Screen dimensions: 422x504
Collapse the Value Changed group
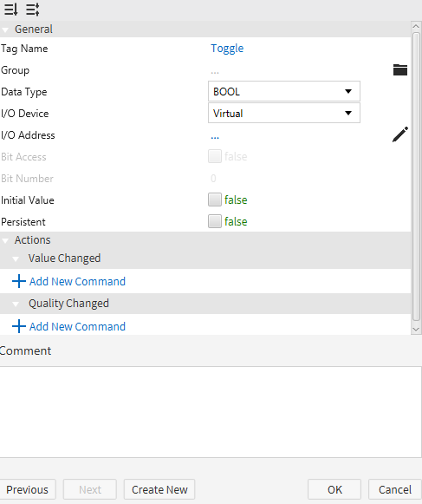point(16,259)
